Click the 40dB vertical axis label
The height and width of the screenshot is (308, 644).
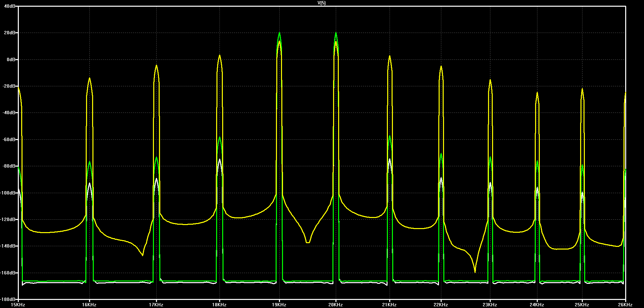click(10, 6)
